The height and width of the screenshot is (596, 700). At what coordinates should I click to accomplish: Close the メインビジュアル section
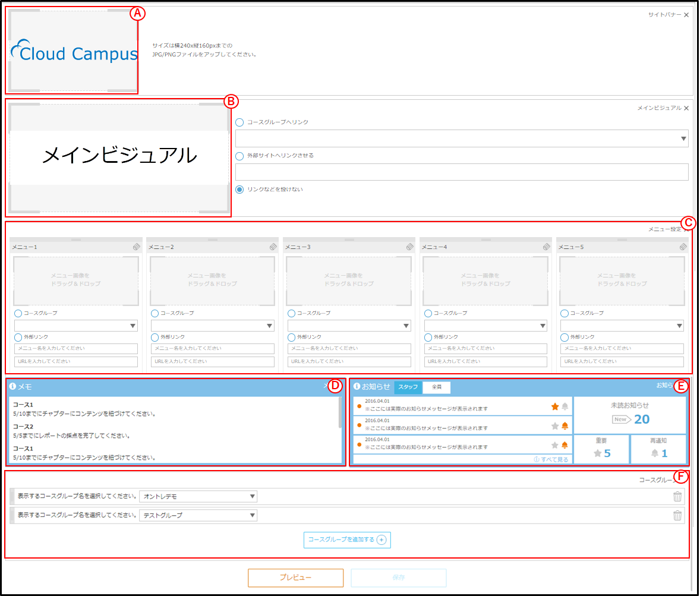pos(686,108)
